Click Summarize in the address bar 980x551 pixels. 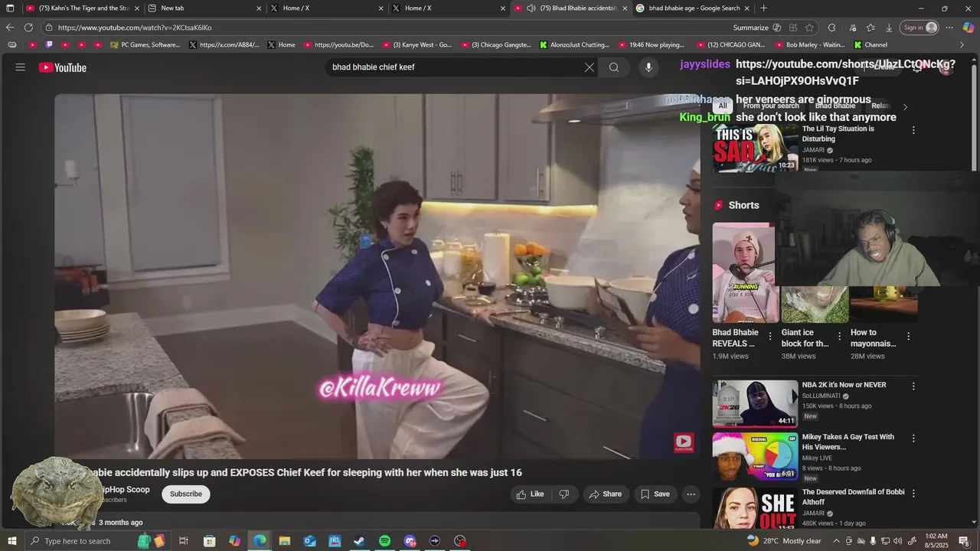pyautogui.click(x=751, y=28)
